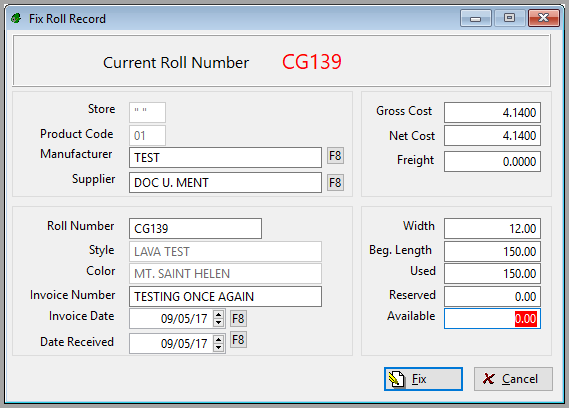
Task: Click the Fix button
Action: click(x=423, y=379)
